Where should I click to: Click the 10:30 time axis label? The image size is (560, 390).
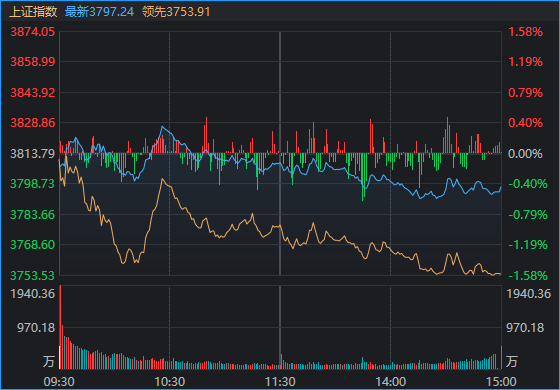170,382
